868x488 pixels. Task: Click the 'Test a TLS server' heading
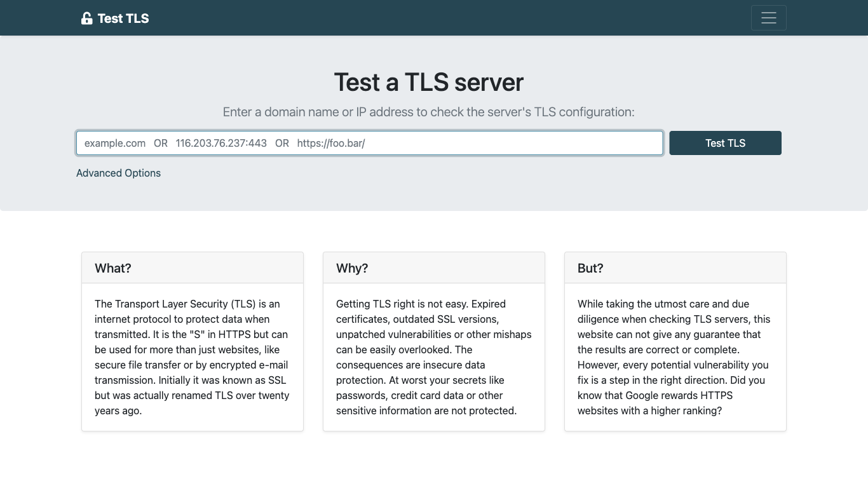(429, 82)
